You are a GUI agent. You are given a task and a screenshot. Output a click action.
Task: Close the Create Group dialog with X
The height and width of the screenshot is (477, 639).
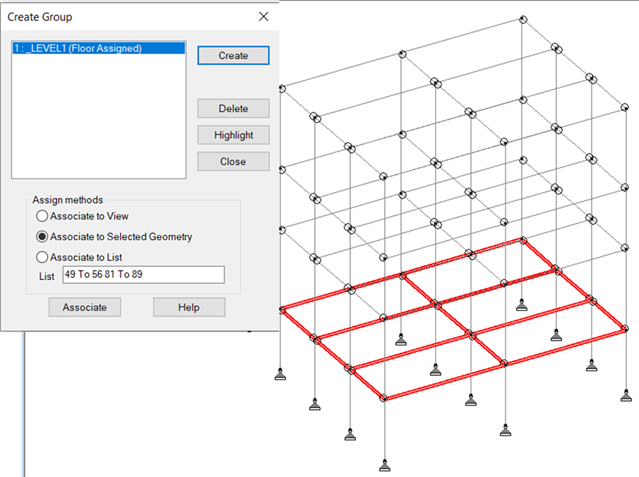coord(264,17)
